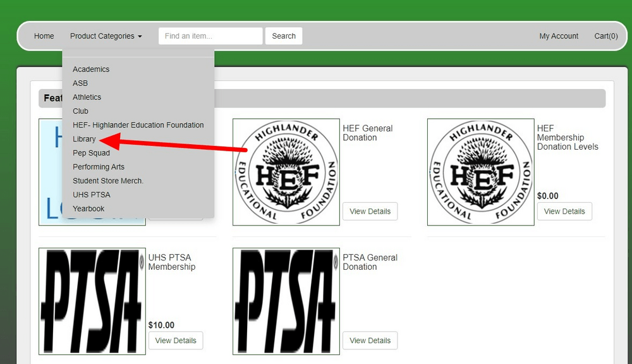
Task: View Details for PTSA General Donation
Action: tap(370, 340)
